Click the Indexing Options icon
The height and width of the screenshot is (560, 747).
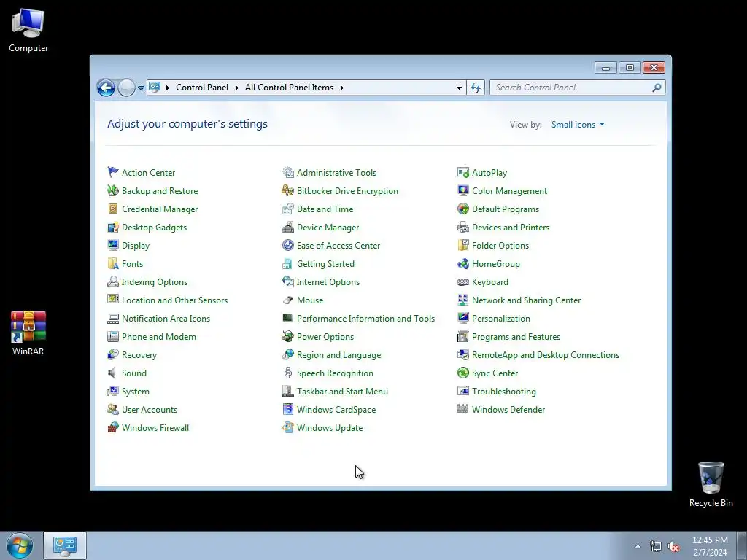[113, 282]
